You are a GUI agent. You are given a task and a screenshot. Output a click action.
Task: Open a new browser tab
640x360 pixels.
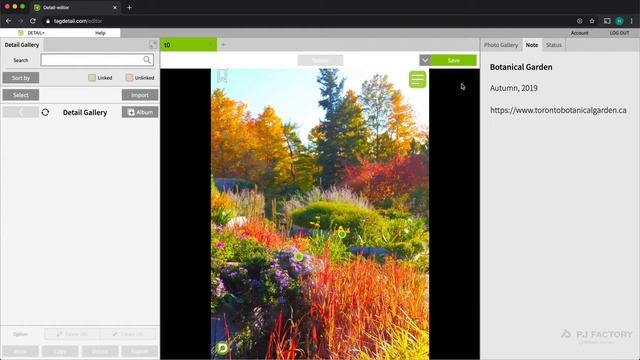pyautogui.click(x=129, y=7)
